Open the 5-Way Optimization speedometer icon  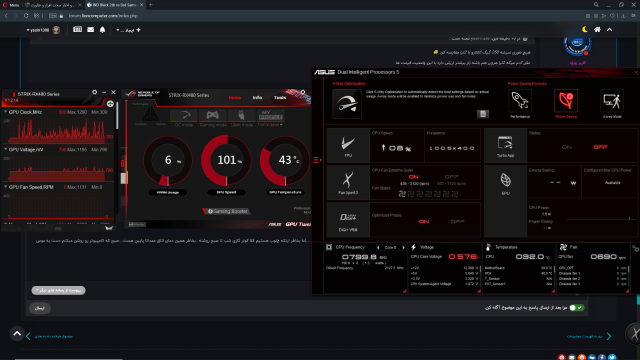pos(347,104)
